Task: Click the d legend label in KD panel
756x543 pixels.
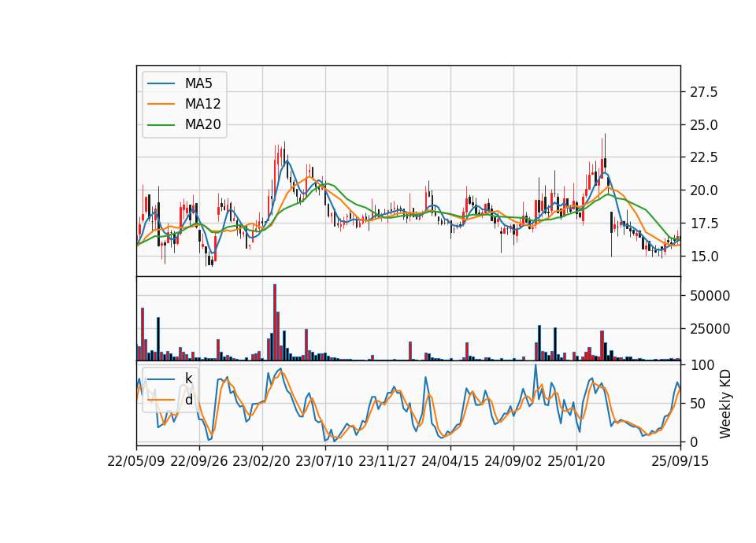Action: (x=189, y=400)
